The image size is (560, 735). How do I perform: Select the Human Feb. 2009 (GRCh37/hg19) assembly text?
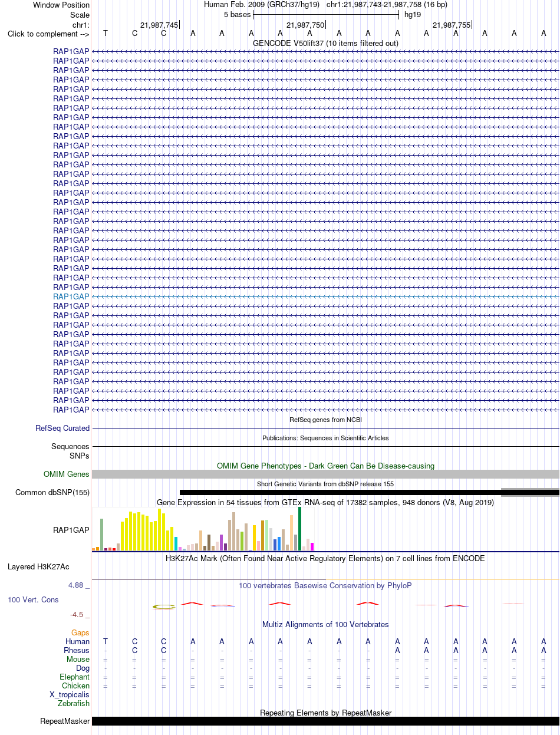point(262,5)
